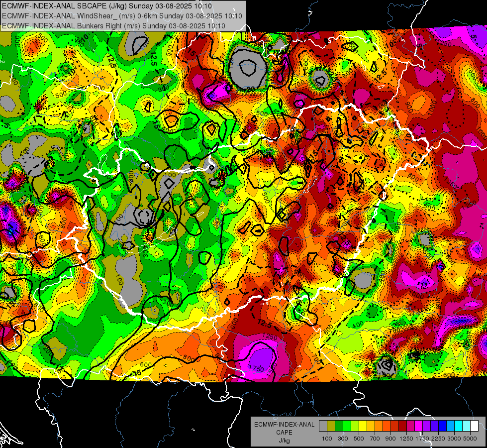
Task: Select the white swatch at legend end
Action: point(474,426)
